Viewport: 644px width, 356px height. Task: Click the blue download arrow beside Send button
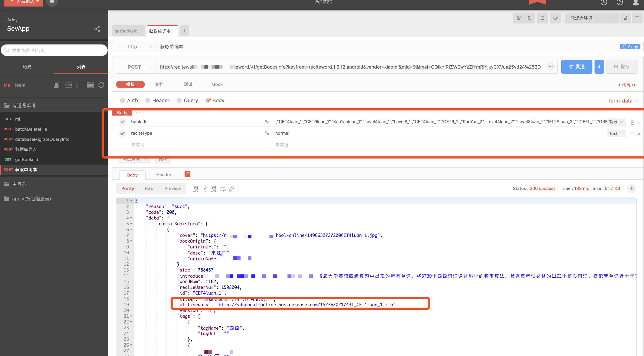pos(599,67)
